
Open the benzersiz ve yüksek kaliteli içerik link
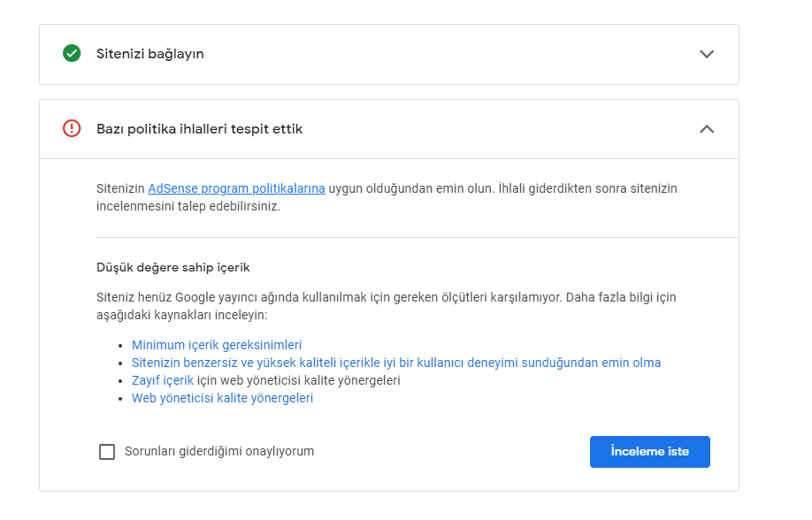[396, 363]
